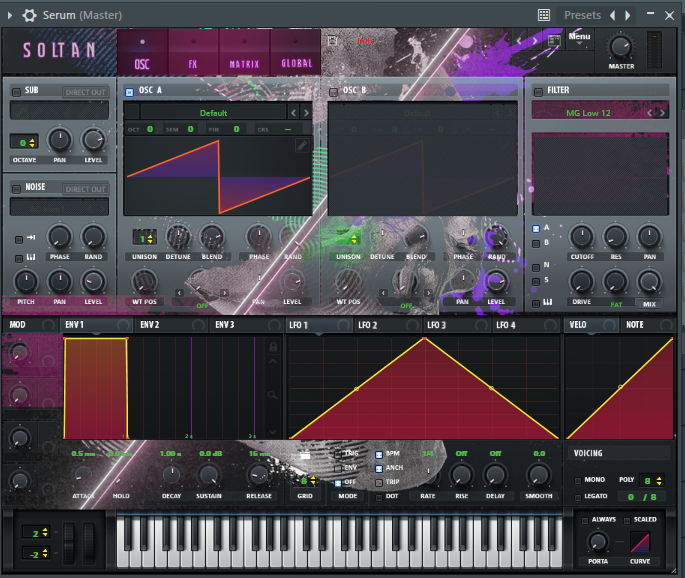685x578 pixels.
Task: Enable MONO voicing checkbox
Action: [x=578, y=481]
